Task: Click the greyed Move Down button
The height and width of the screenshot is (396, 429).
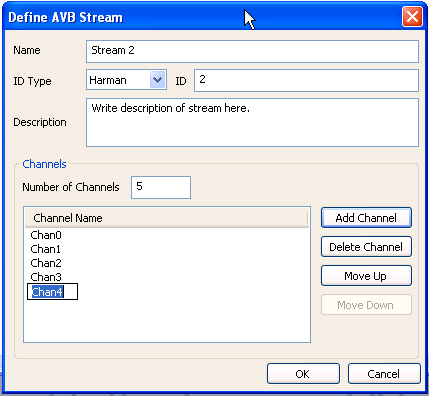Action: 366,305
